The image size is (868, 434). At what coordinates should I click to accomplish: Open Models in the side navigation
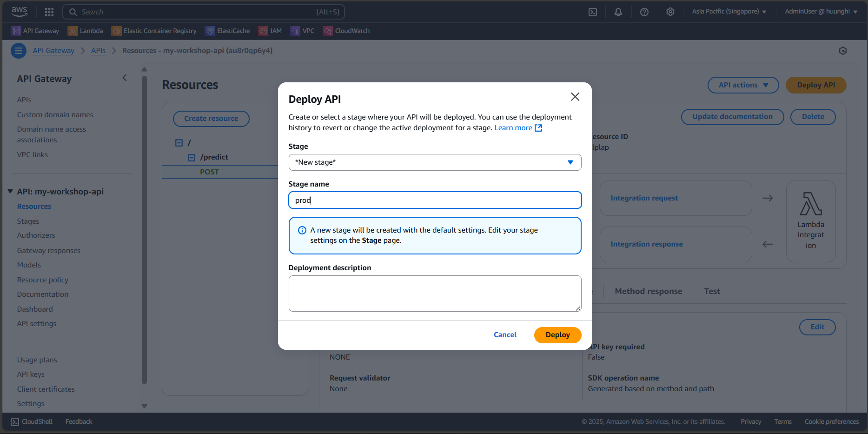click(x=29, y=265)
